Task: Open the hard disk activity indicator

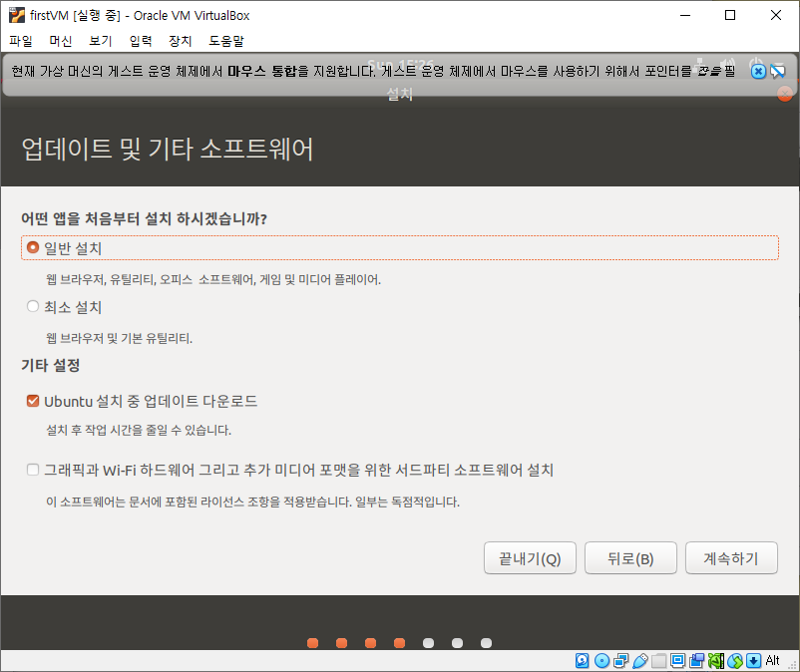Action: (x=583, y=661)
